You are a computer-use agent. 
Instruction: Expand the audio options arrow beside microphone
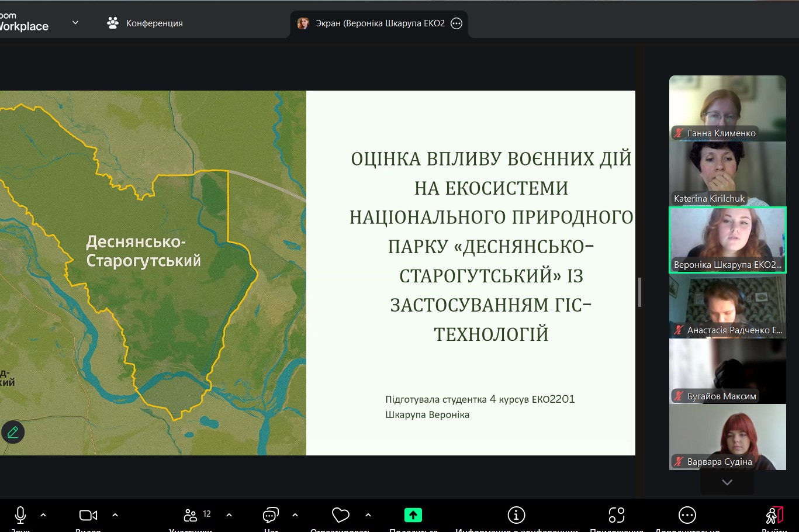(43, 515)
